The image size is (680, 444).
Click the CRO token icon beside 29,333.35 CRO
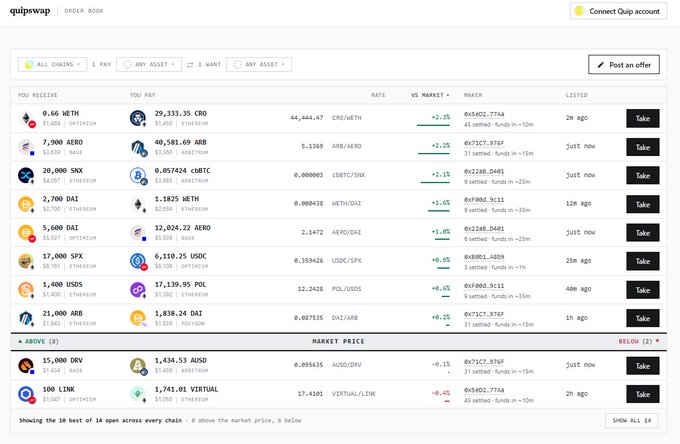(138, 118)
